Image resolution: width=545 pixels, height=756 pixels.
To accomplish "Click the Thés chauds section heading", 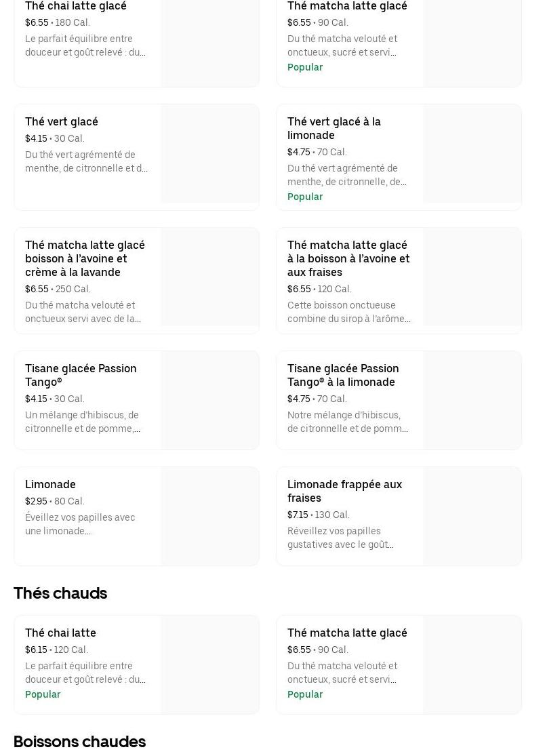I will tap(60, 593).
